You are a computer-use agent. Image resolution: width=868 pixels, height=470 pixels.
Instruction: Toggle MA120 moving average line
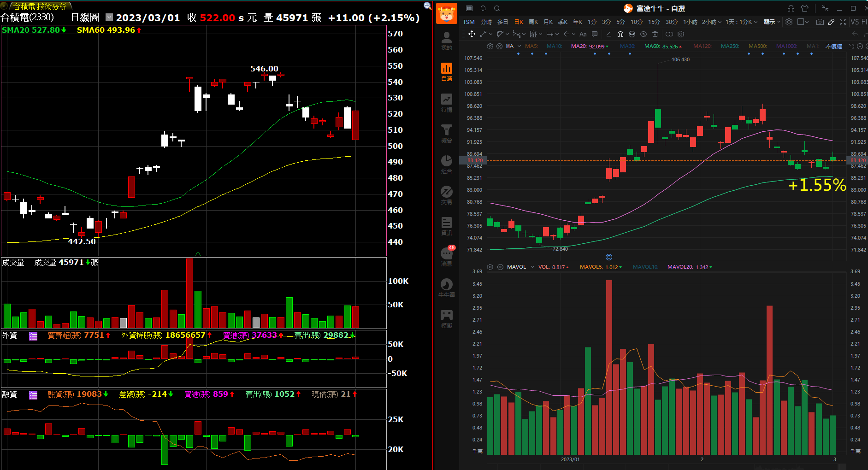coord(703,46)
